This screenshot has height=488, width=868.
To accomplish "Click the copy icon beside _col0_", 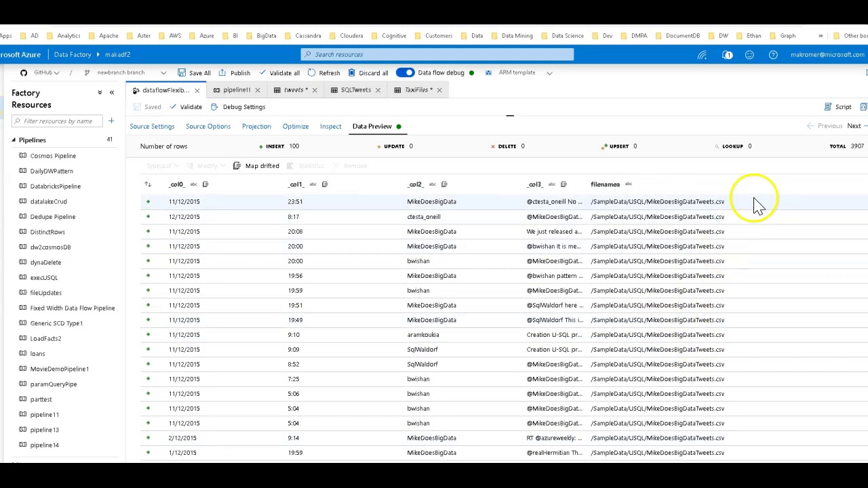I will click(x=205, y=184).
